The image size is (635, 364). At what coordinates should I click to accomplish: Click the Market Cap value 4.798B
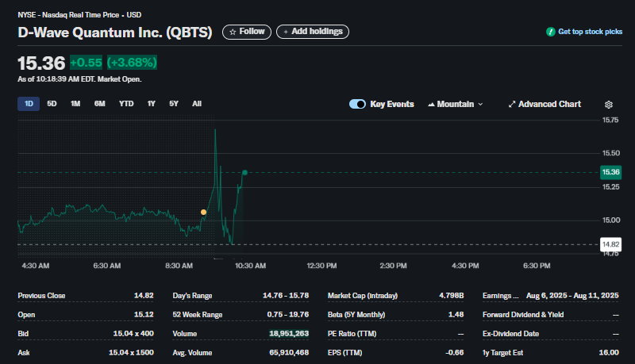pos(452,296)
